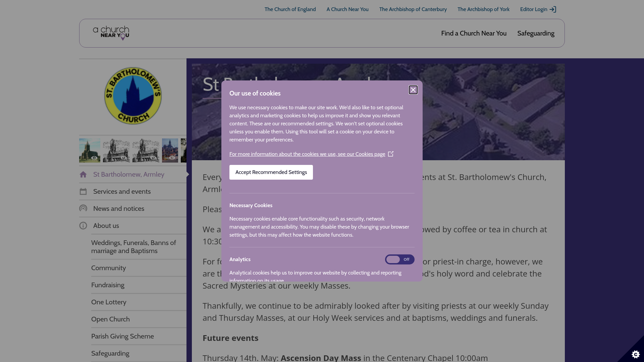
Task: Click the external link icon beside Cookies page
Action: pyautogui.click(x=391, y=154)
